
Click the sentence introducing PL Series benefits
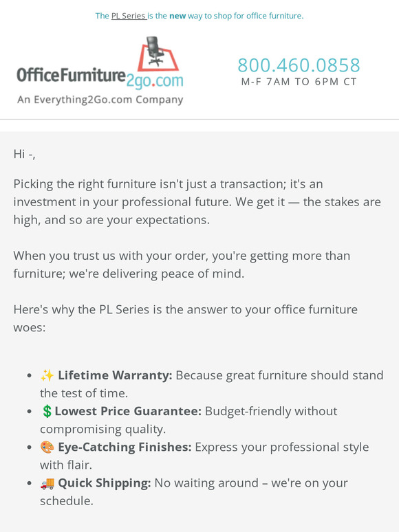[x=186, y=318]
